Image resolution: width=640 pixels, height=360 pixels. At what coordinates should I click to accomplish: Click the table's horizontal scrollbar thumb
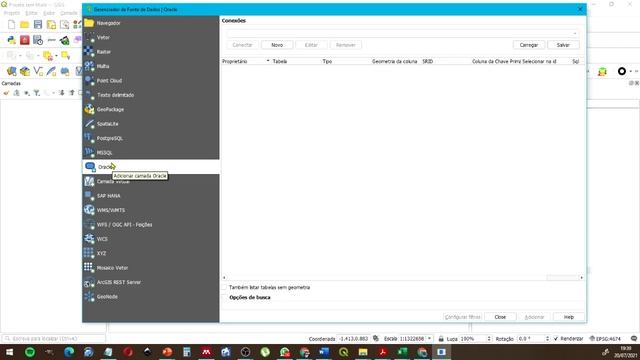(x=562, y=278)
